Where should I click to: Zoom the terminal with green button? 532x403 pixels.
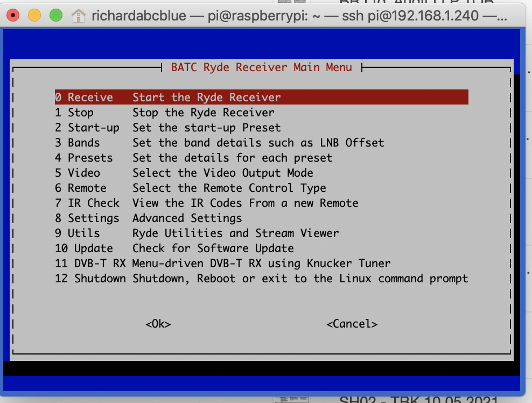pyautogui.click(x=56, y=15)
